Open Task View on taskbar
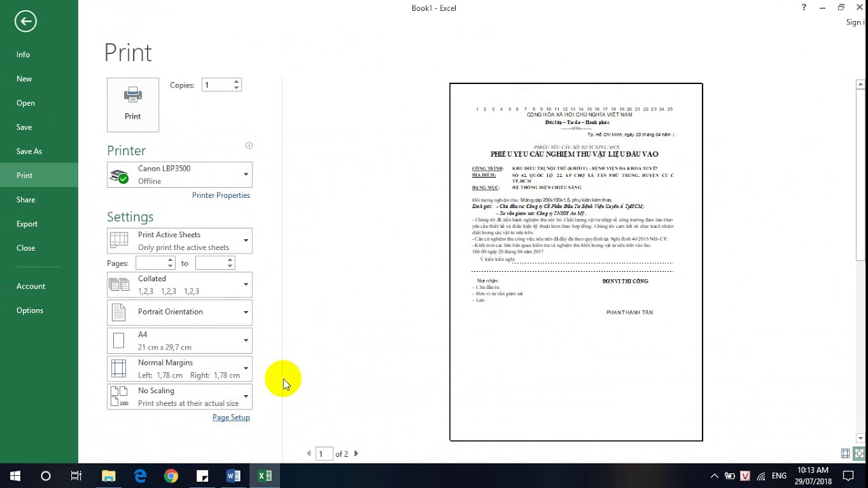The width and height of the screenshot is (868, 488). pos(76,476)
